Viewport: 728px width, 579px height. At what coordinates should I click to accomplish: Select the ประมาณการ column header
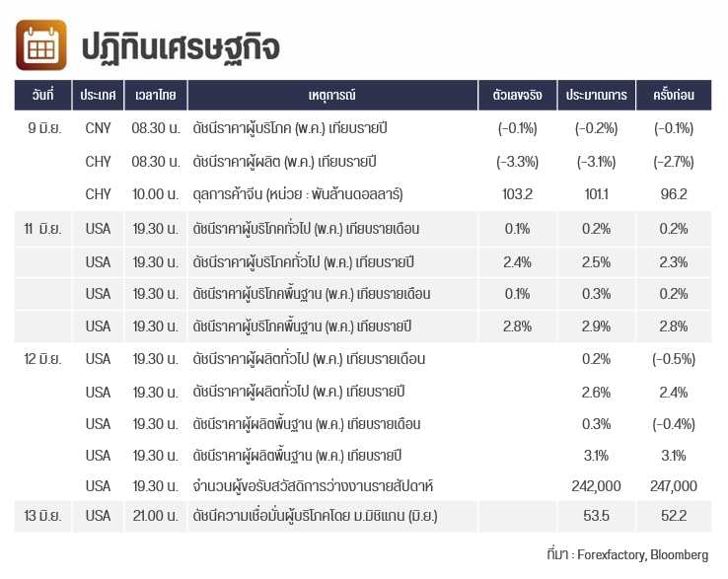coord(596,95)
